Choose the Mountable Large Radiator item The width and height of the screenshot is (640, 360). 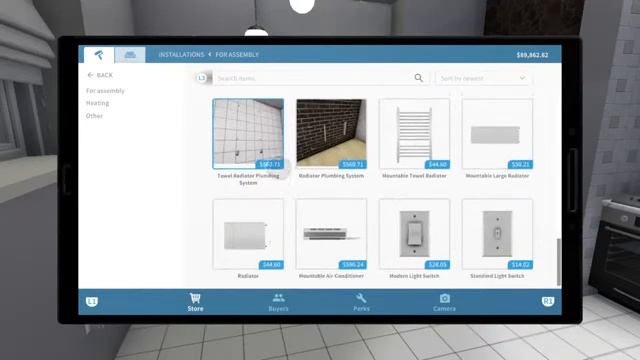(497, 133)
